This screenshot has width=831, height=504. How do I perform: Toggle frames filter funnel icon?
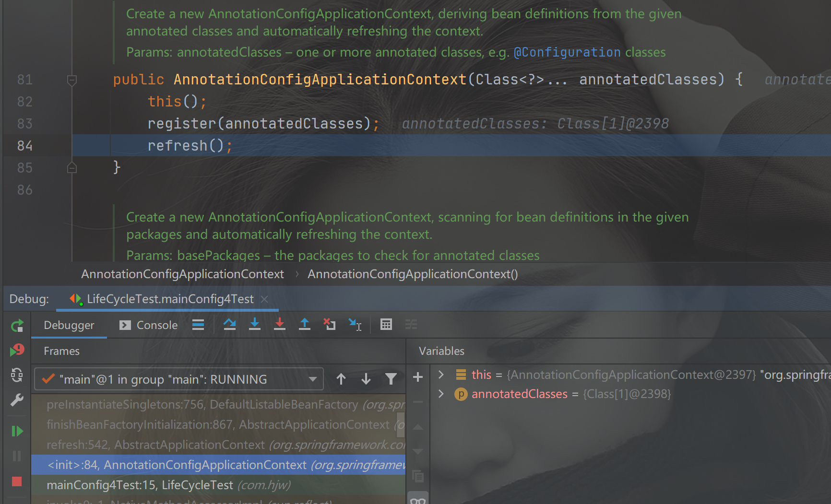[391, 379]
